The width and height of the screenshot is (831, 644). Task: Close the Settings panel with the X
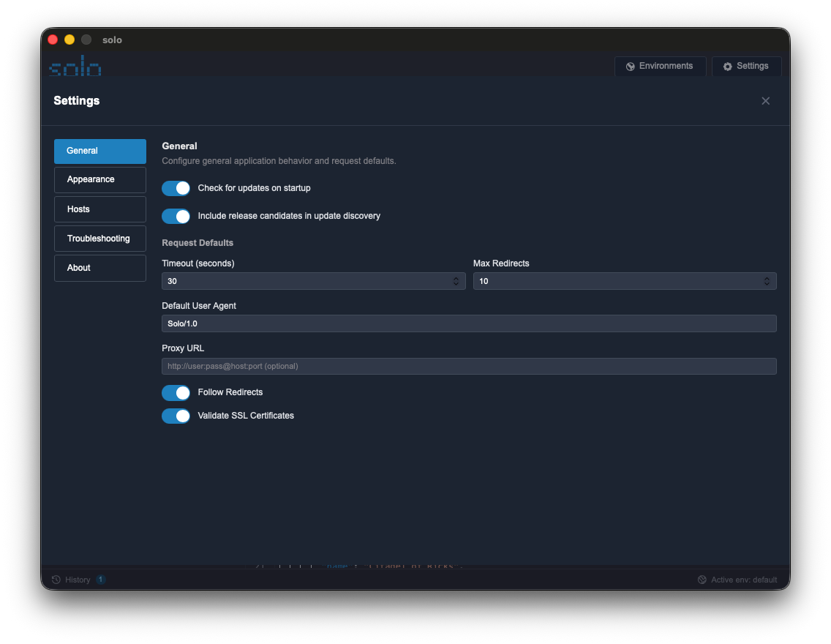click(765, 101)
